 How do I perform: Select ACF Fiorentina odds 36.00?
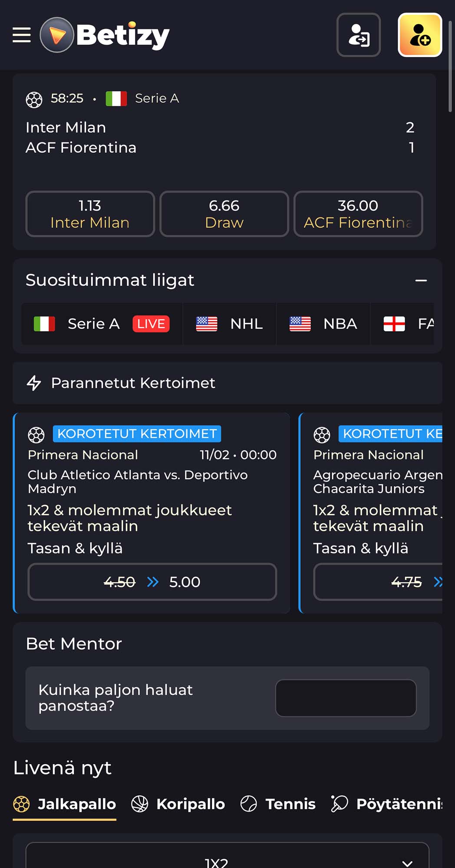[x=358, y=214]
